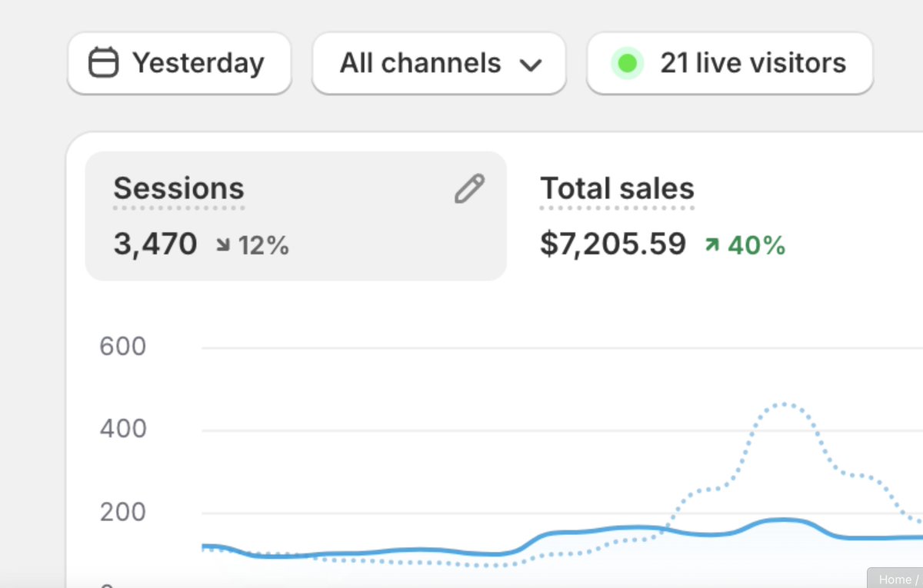
Task: Click the green live indicator dot
Action: point(627,63)
